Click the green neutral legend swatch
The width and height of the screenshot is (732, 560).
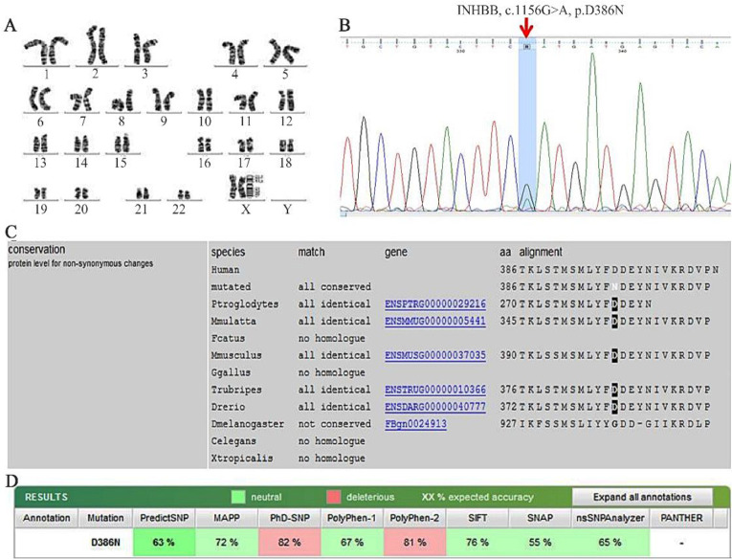(x=238, y=497)
